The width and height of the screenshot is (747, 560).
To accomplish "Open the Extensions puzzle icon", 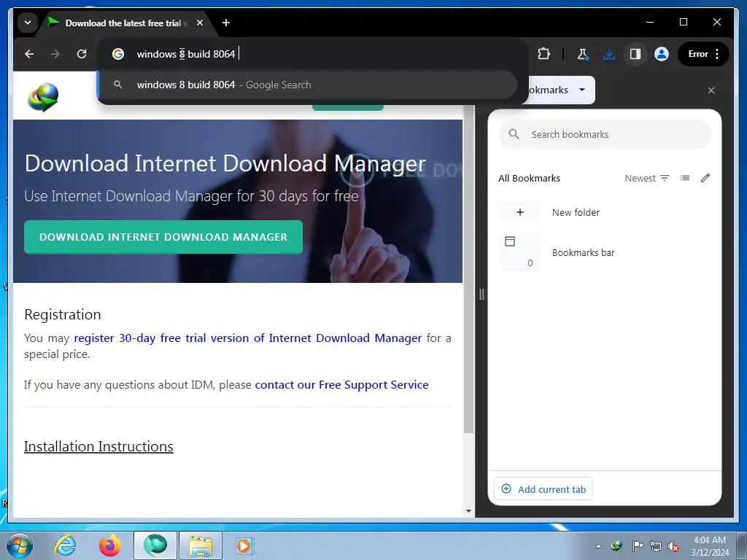I will (543, 54).
